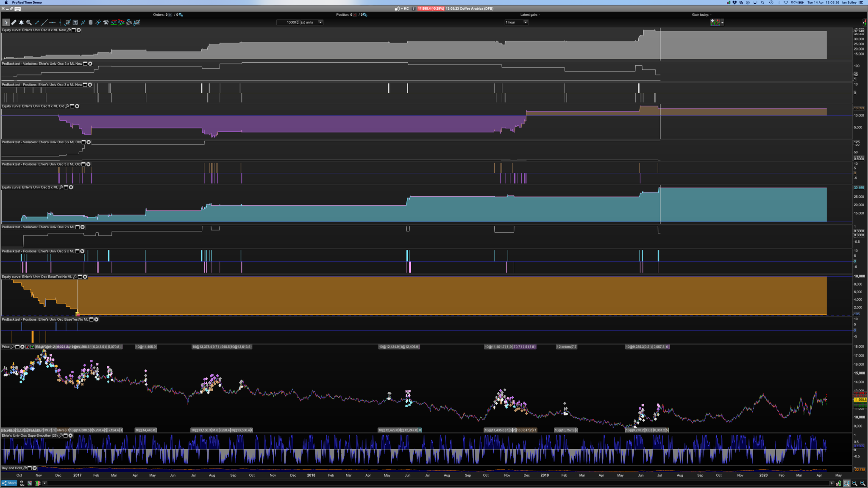The image size is (868, 488).
Task: Select the triangle pattern drawing tool
Action: coord(122,22)
